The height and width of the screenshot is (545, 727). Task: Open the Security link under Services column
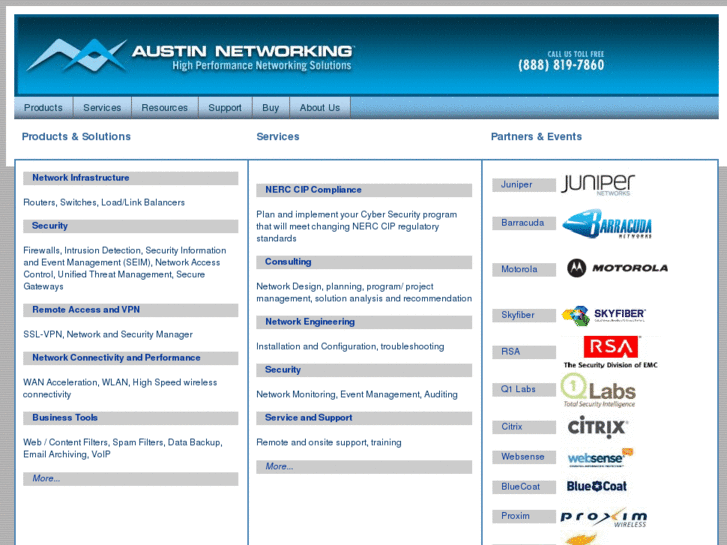pos(364,370)
